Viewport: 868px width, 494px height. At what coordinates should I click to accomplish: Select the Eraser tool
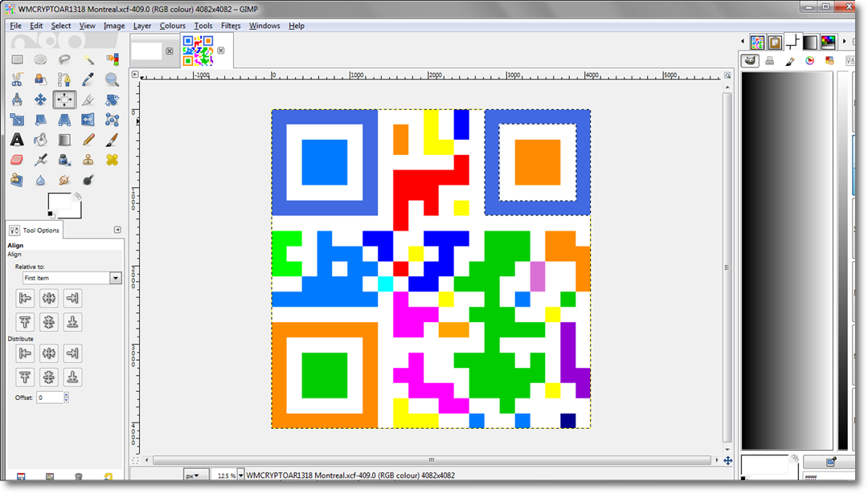17,160
